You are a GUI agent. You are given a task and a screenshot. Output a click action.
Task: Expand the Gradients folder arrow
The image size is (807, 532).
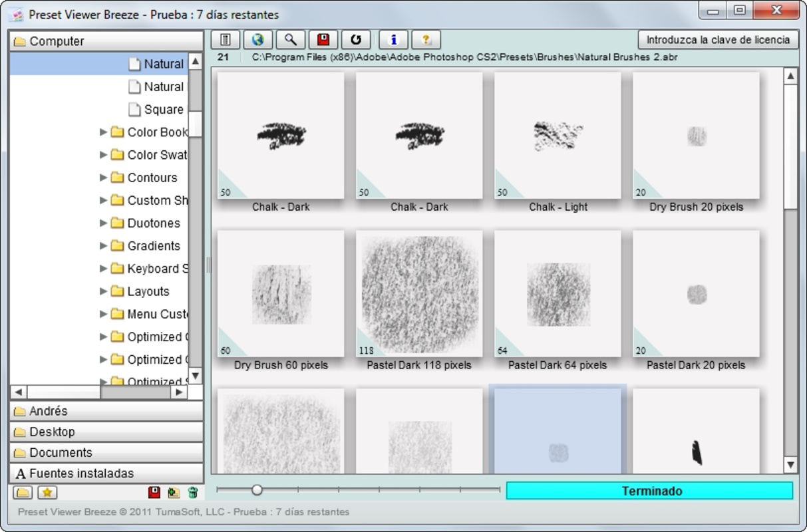103,245
